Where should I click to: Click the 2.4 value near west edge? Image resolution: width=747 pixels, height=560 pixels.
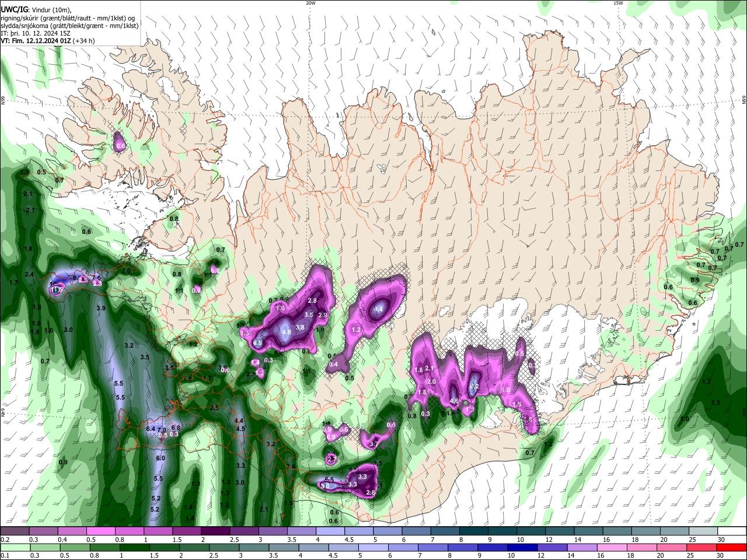(29, 274)
